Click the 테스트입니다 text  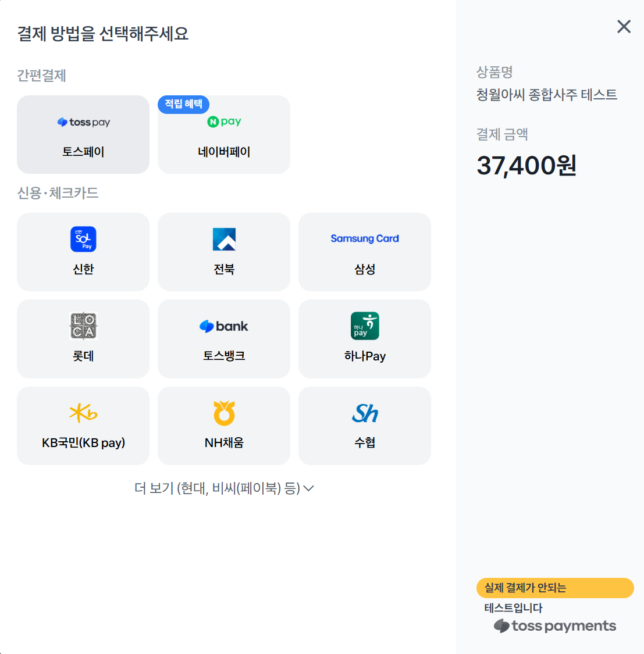tap(513, 608)
